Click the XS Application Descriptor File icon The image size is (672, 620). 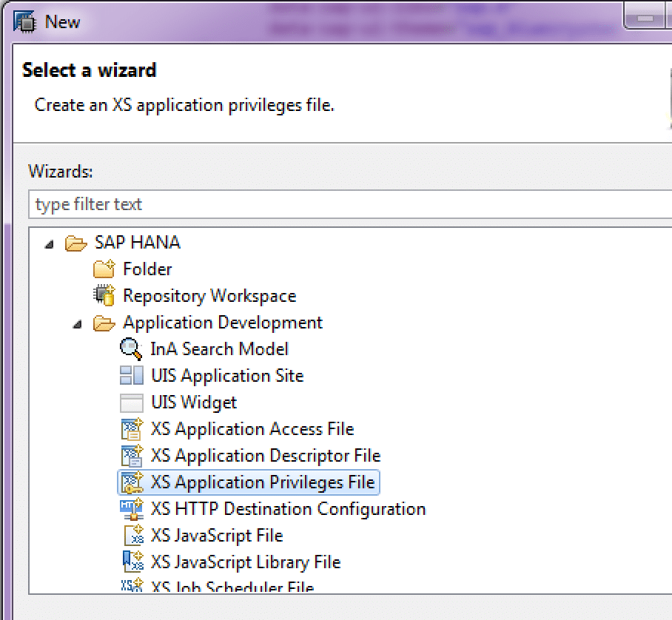click(x=131, y=456)
